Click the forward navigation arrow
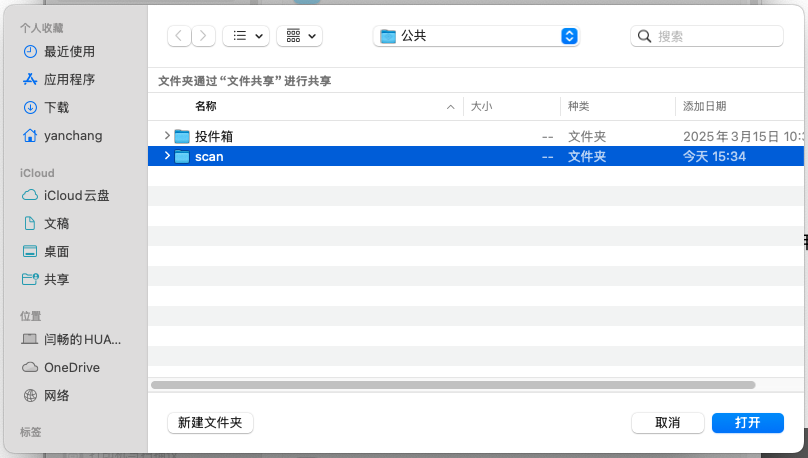 (204, 36)
